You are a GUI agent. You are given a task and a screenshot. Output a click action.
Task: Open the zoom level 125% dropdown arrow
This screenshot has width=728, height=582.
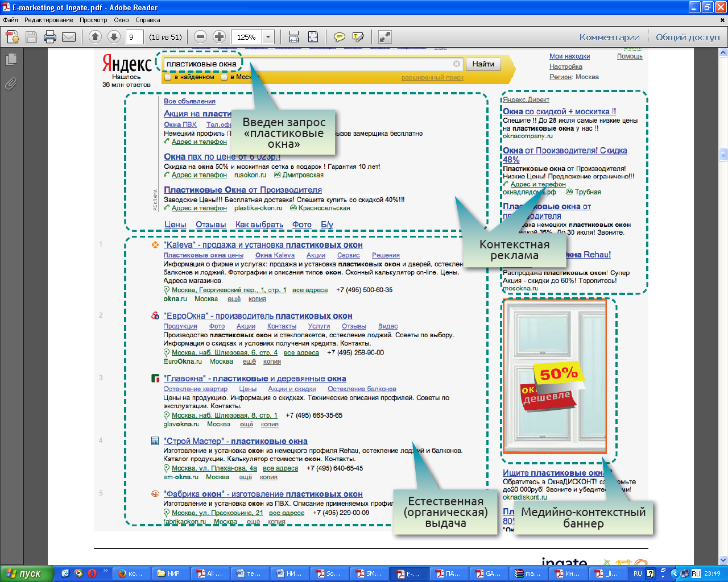[x=268, y=37]
